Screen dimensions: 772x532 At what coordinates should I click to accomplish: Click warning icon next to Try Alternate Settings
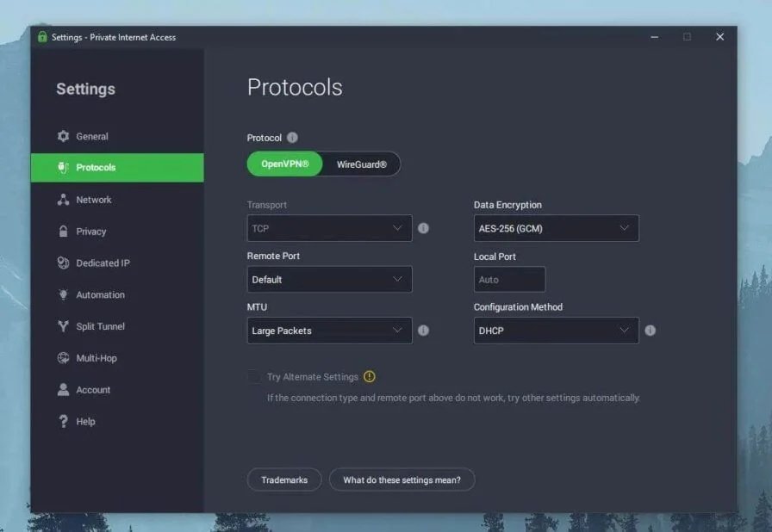[370, 377]
